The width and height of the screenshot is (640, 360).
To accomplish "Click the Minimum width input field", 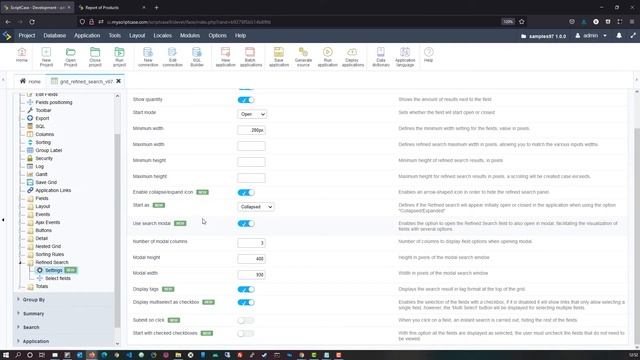I will tap(251, 130).
